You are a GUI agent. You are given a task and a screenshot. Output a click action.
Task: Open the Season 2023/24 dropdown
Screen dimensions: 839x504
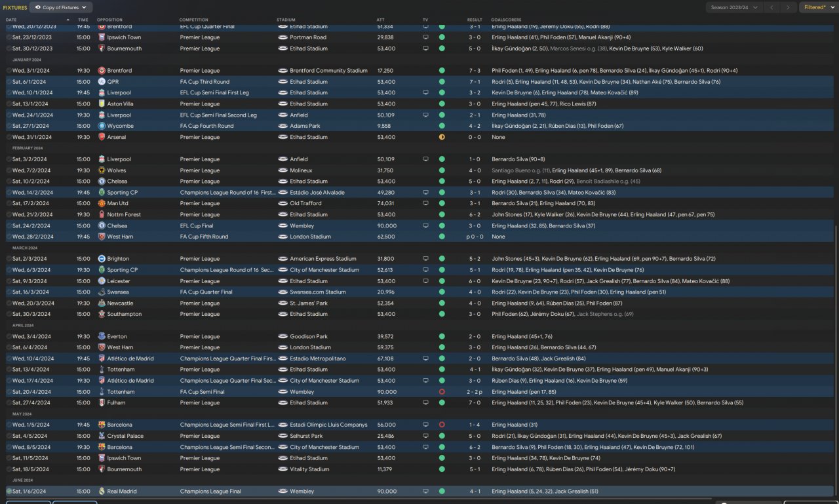(734, 7)
